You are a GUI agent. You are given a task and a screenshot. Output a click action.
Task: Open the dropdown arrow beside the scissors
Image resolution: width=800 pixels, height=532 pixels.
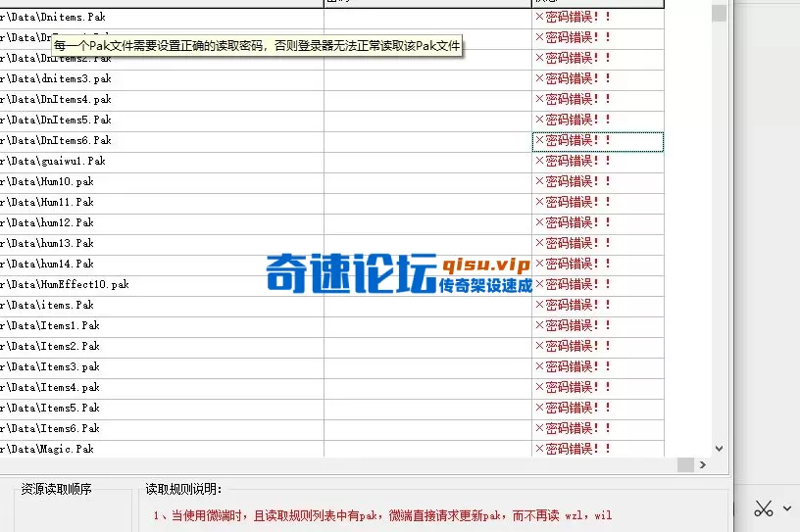point(786,508)
